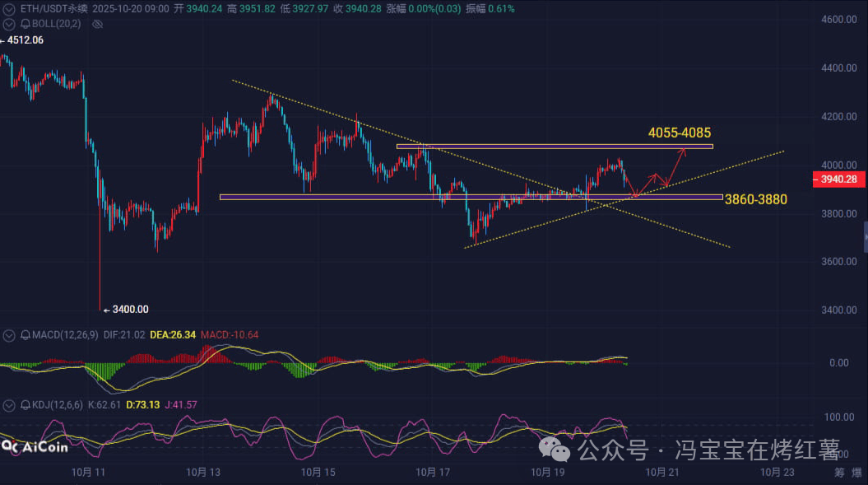Click the 3400.00 price axis label

click(x=839, y=310)
